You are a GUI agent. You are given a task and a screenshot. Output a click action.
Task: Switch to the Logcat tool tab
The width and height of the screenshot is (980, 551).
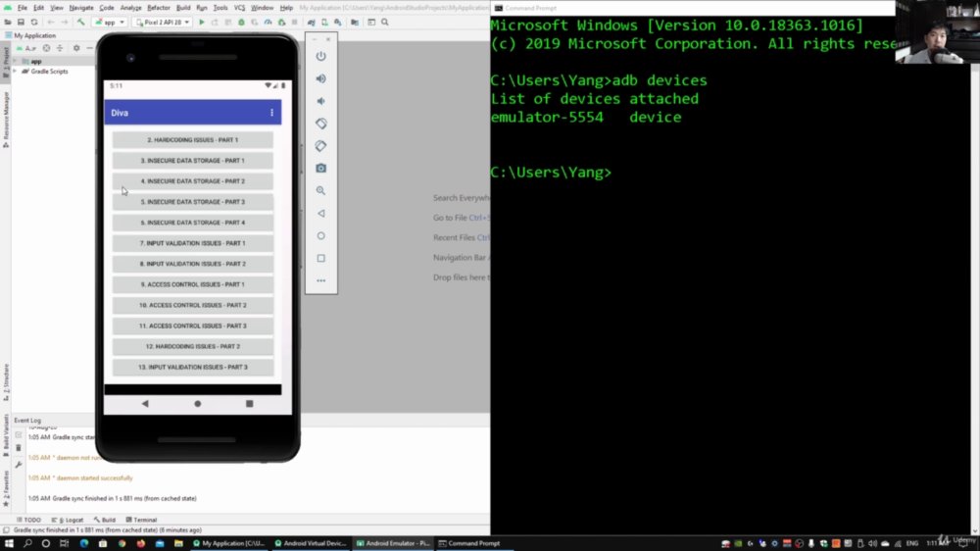(x=68, y=520)
